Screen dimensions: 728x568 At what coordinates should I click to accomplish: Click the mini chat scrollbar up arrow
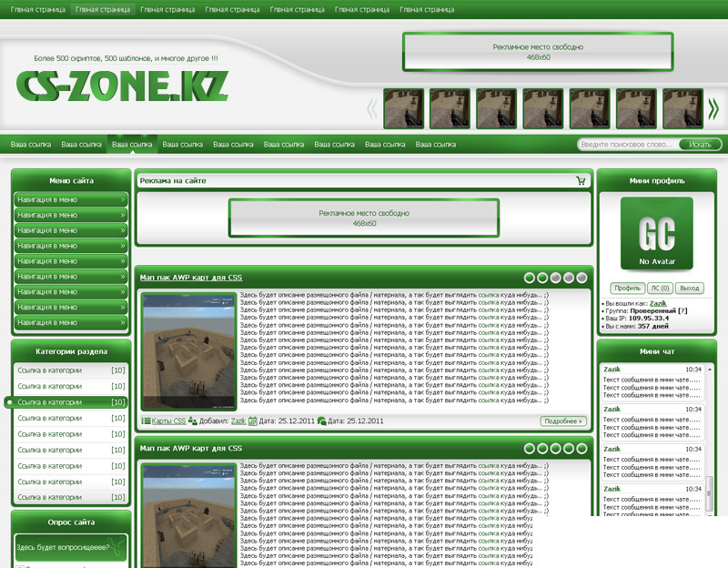click(710, 370)
